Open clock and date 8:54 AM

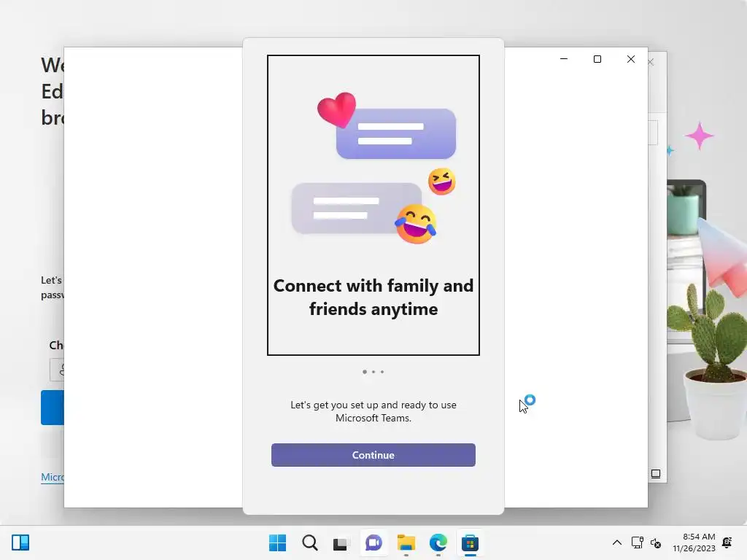coord(694,542)
